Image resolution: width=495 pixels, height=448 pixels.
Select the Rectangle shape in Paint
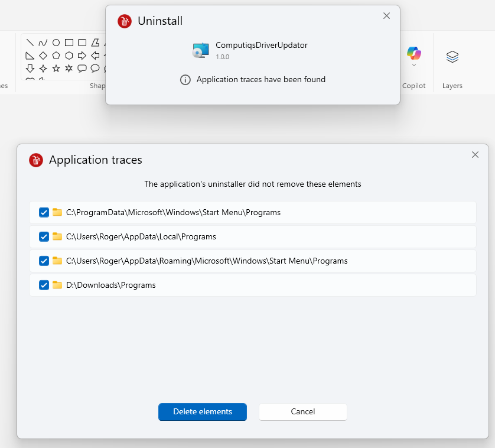click(x=69, y=43)
